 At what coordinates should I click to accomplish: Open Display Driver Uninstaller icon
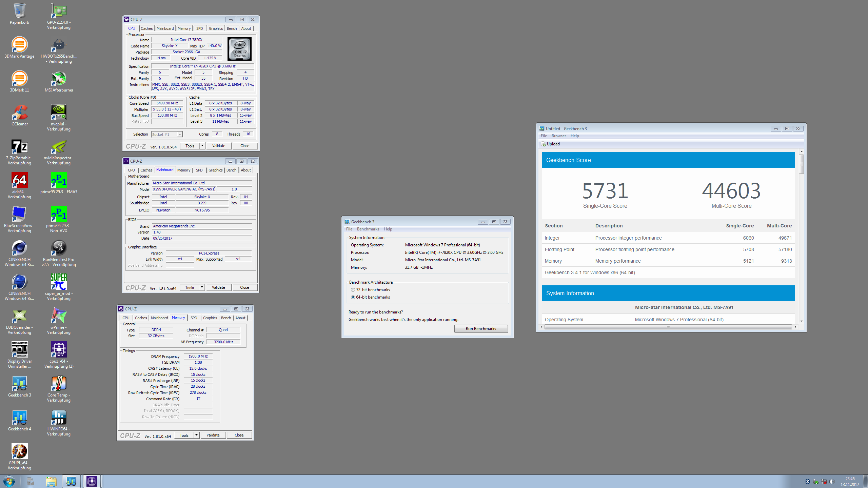[x=19, y=355]
